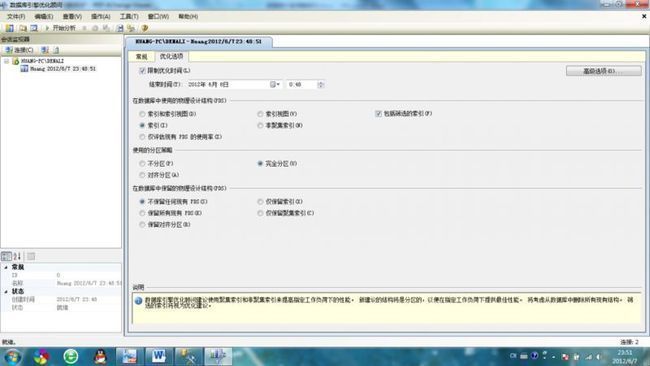Open the 操作(A) menu
650x366 pixels.
click(100, 17)
